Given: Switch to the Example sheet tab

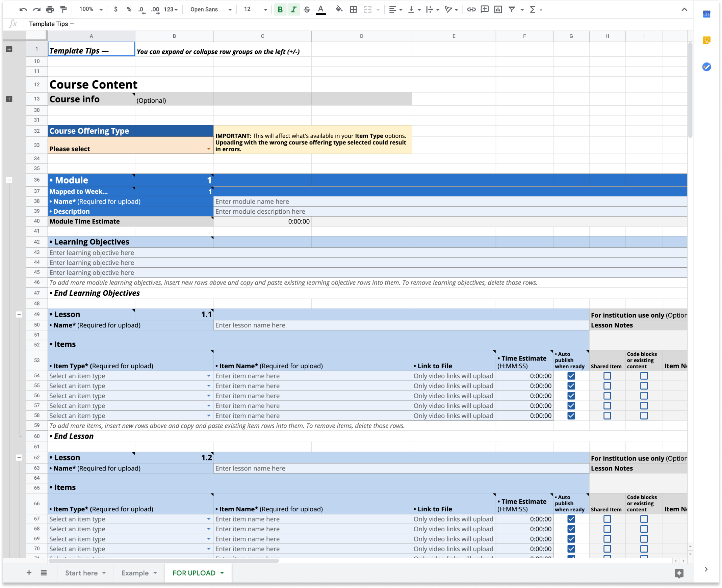Looking at the screenshot, I should (x=135, y=573).
